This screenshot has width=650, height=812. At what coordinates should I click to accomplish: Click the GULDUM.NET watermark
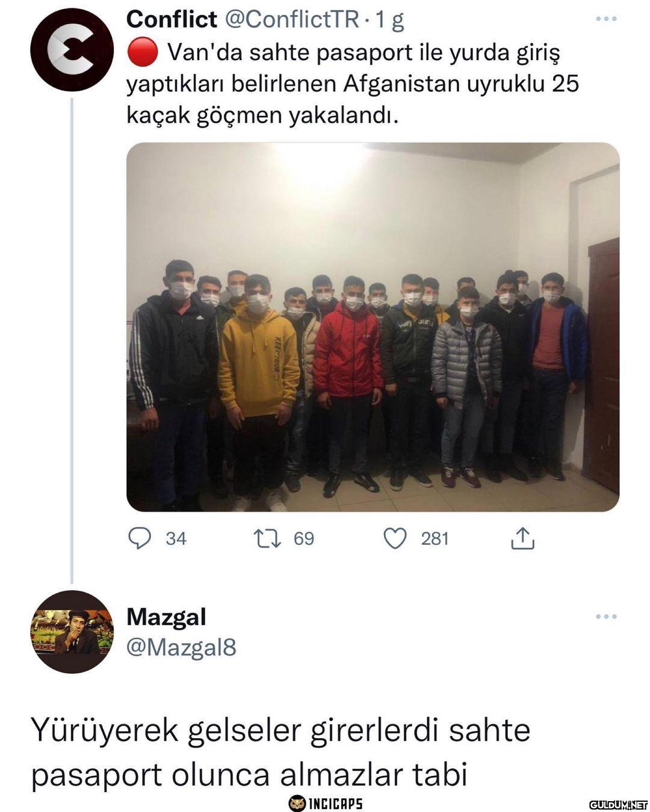pos(618,805)
